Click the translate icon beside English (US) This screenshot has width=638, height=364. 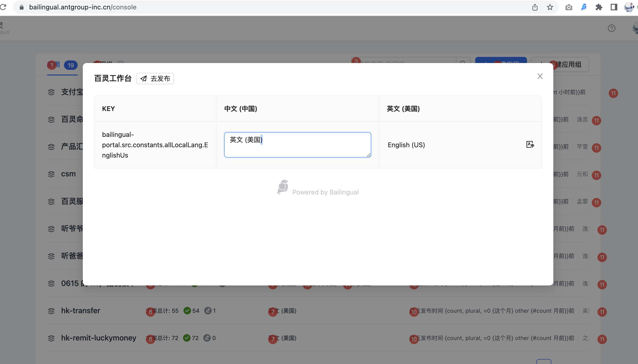pos(530,145)
